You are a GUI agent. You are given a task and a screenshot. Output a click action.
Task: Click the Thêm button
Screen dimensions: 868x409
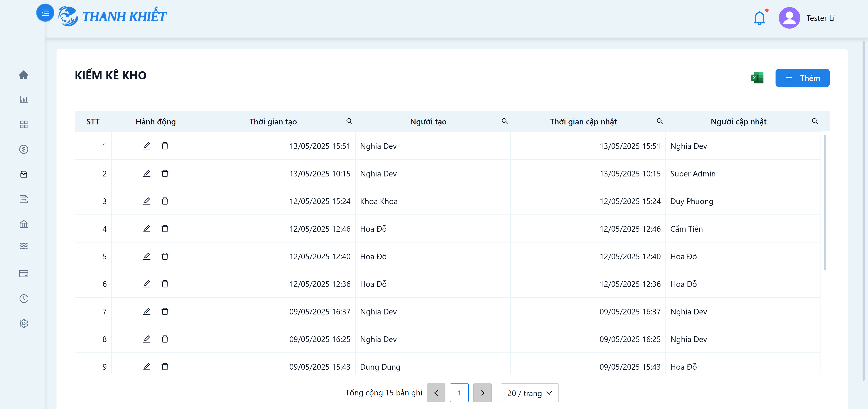point(802,78)
